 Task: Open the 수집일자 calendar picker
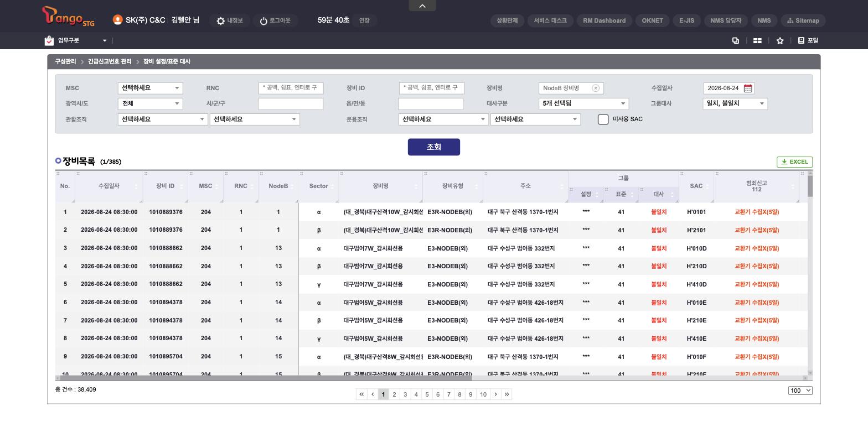pos(748,88)
